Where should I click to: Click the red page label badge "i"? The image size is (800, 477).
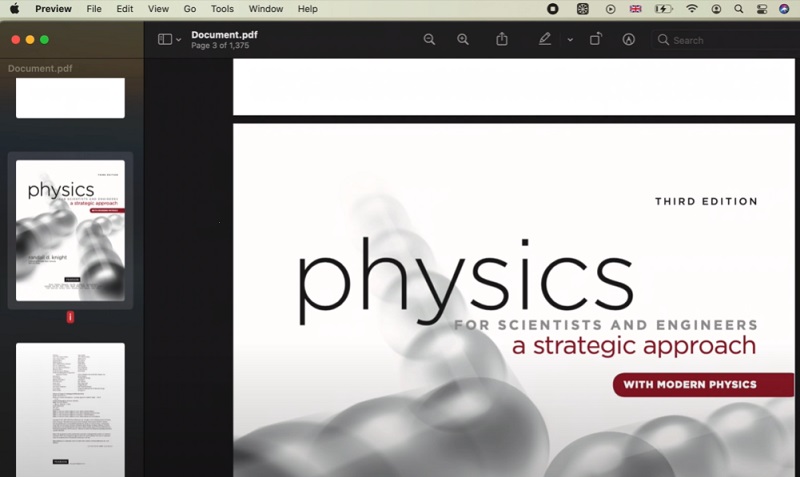click(x=70, y=317)
